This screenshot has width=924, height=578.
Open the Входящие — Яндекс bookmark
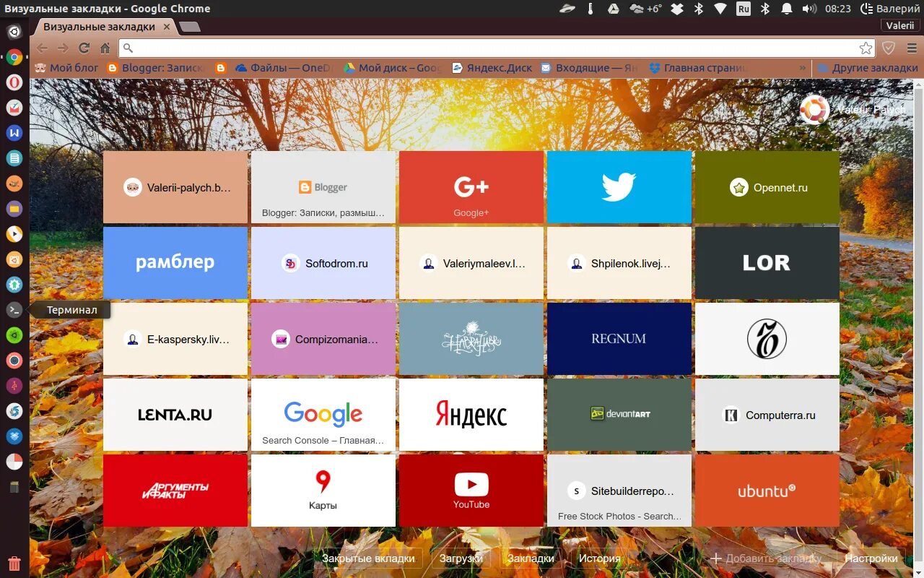pos(589,68)
